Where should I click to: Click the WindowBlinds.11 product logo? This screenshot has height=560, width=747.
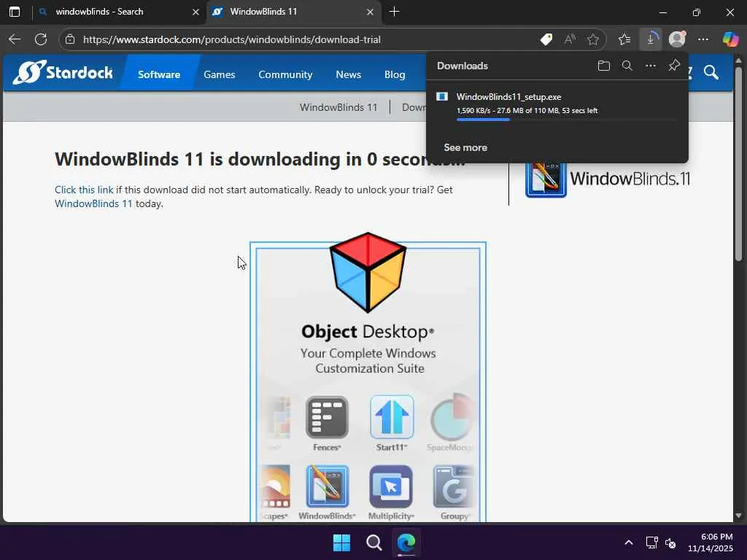point(608,179)
